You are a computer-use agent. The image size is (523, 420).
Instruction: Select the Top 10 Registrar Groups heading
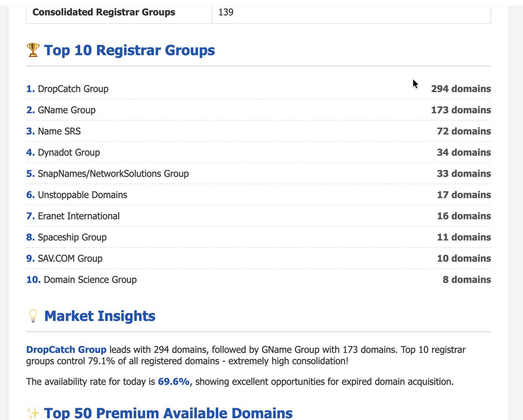coord(129,50)
